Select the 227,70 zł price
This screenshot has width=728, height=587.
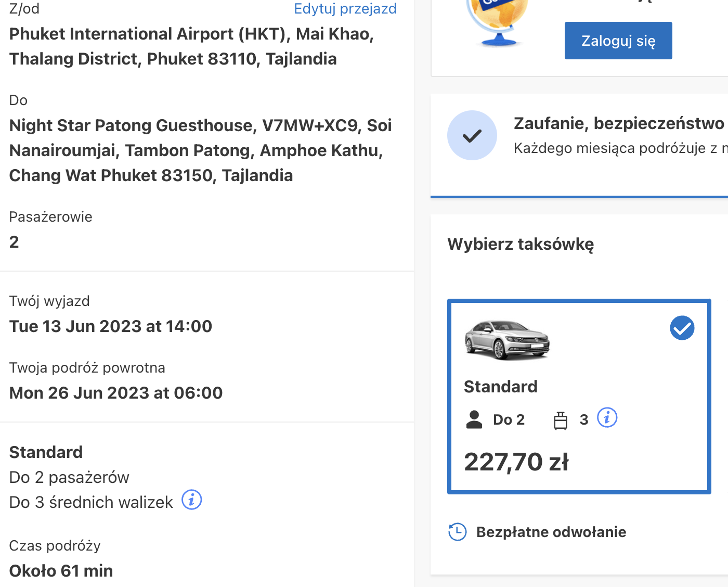(516, 462)
